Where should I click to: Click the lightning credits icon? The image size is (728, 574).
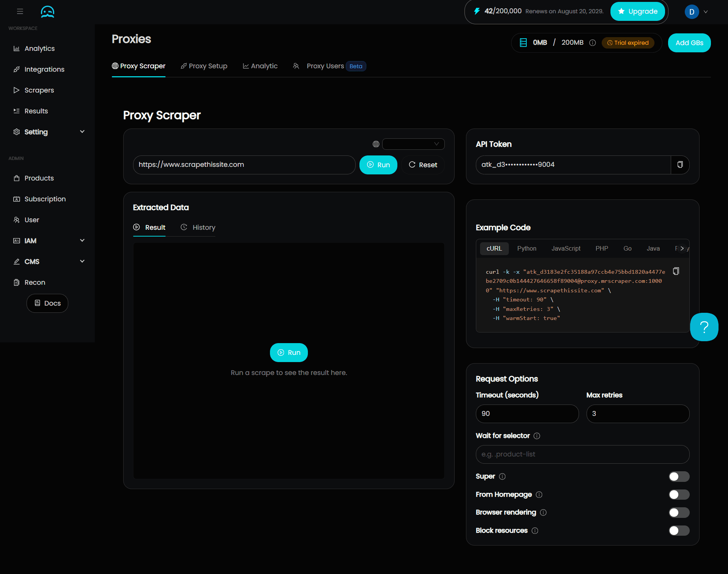pos(477,11)
